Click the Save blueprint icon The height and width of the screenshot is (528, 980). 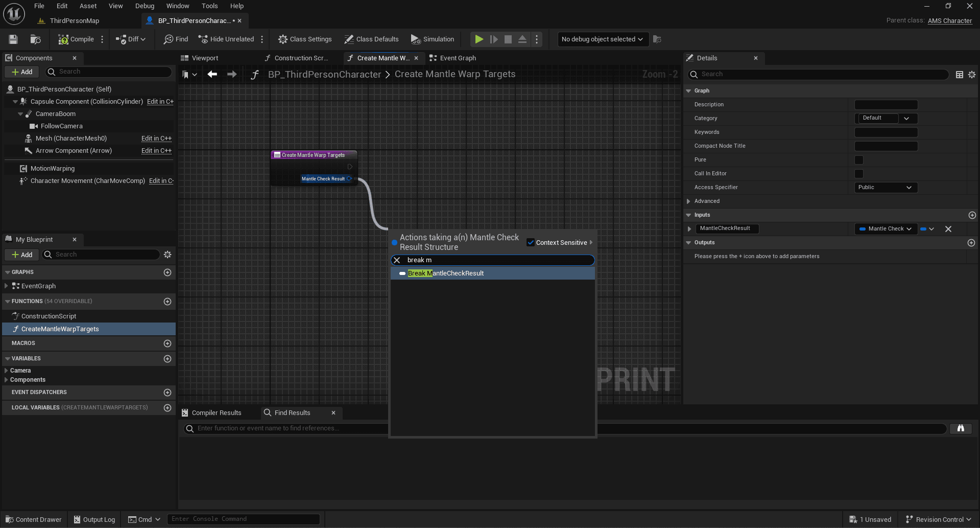click(13, 39)
